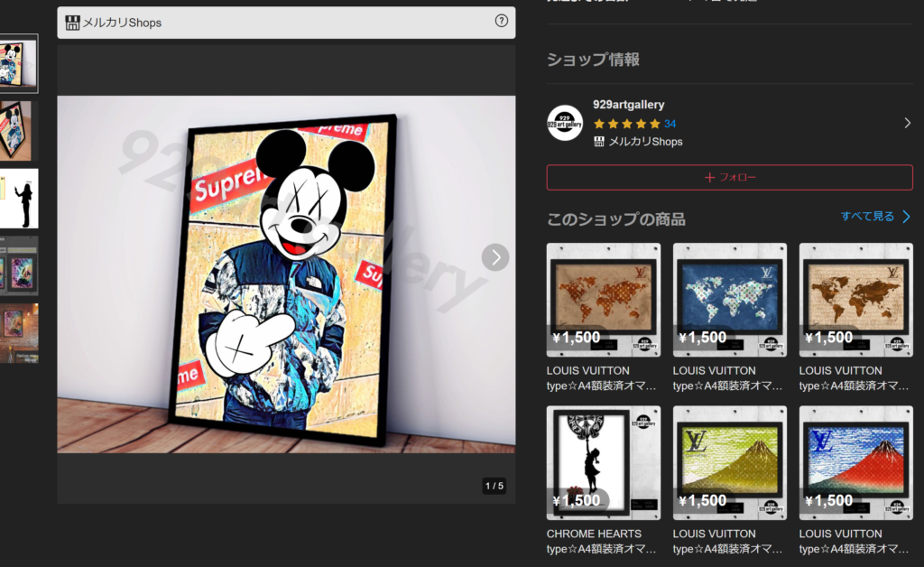Click the フォロー follow button
Screen dimensions: 924x567
click(729, 177)
